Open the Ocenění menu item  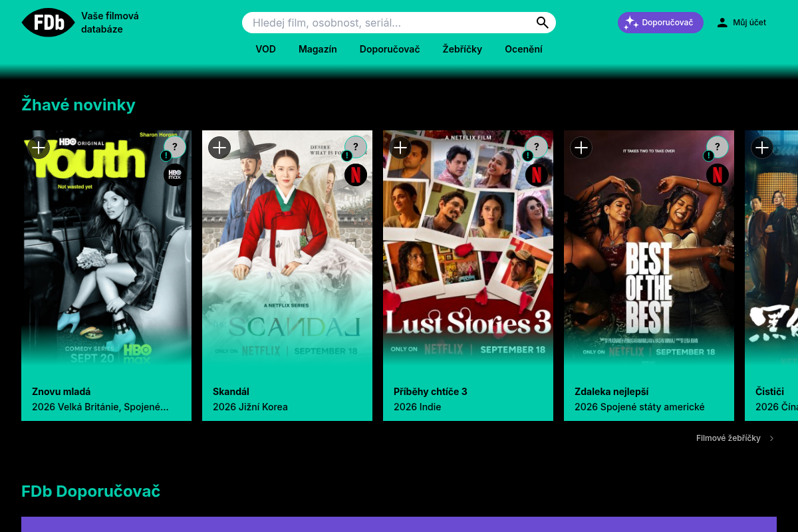click(523, 49)
